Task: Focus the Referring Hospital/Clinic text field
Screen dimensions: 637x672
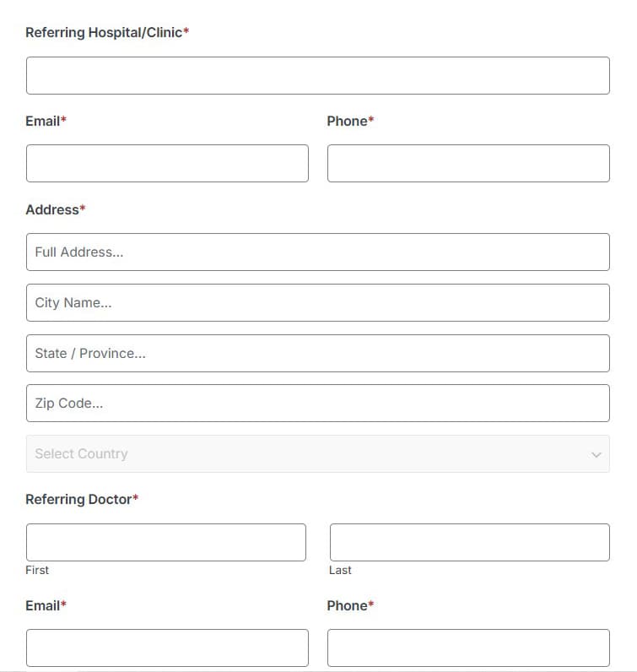Action: [x=318, y=75]
